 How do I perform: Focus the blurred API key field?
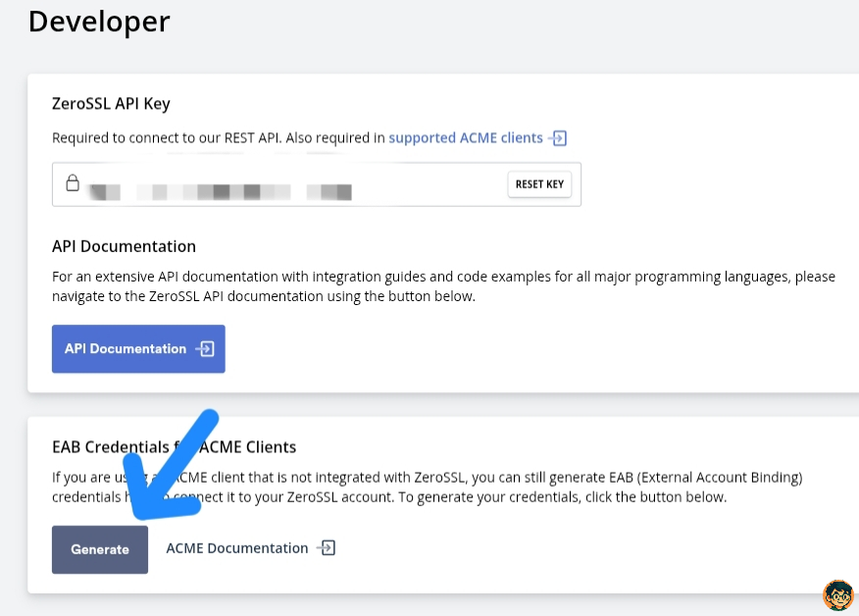pyautogui.click(x=317, y=184)
